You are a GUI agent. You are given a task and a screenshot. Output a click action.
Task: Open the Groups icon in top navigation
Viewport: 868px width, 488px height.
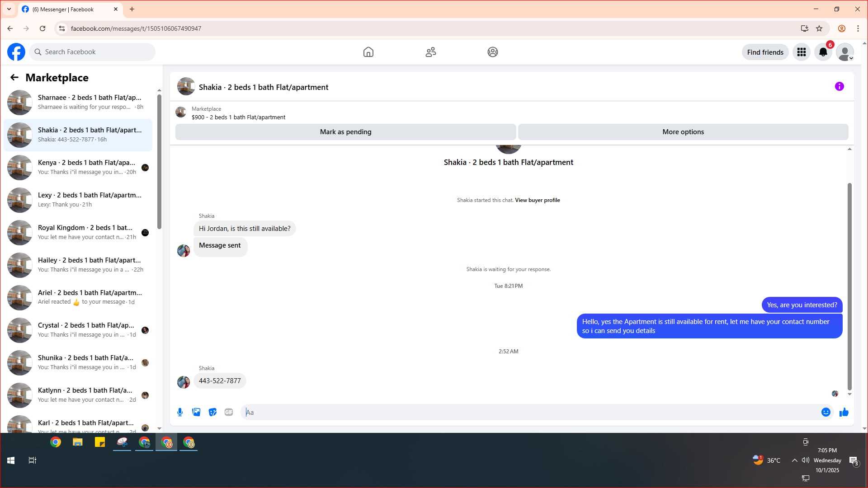pyautogui.click(x=493, y=52)
